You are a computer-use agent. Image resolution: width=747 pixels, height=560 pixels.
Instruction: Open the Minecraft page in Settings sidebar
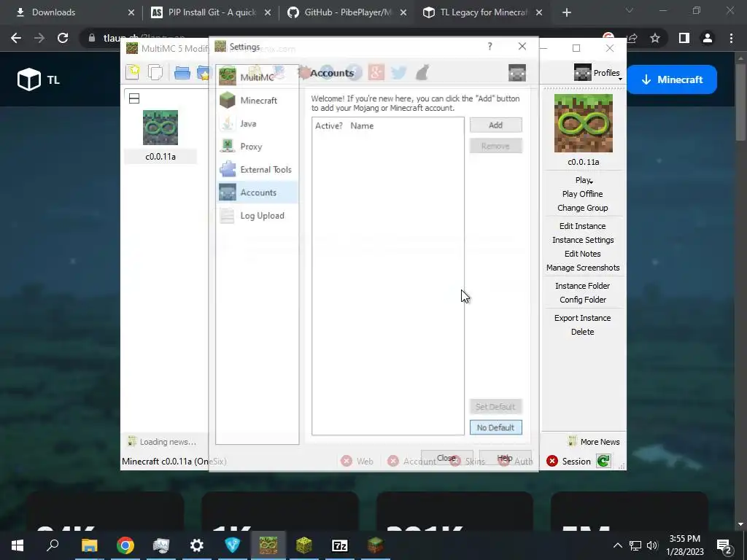click(258, 101)
